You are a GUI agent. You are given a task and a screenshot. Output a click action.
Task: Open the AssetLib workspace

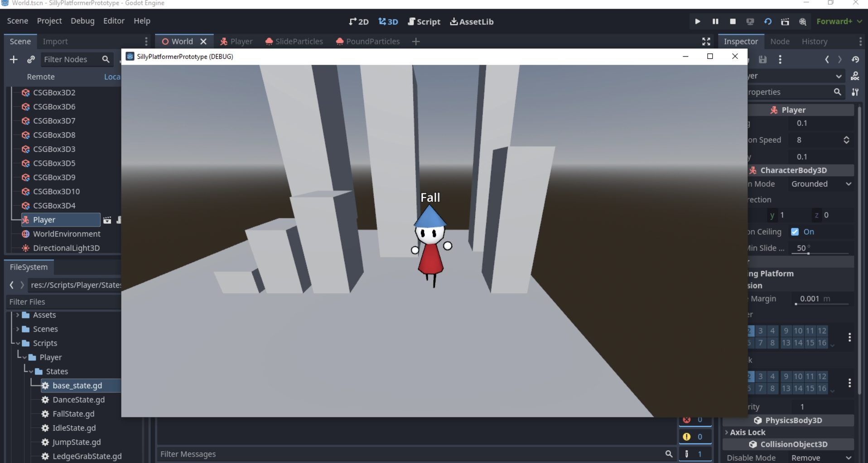tap(473, 21)
